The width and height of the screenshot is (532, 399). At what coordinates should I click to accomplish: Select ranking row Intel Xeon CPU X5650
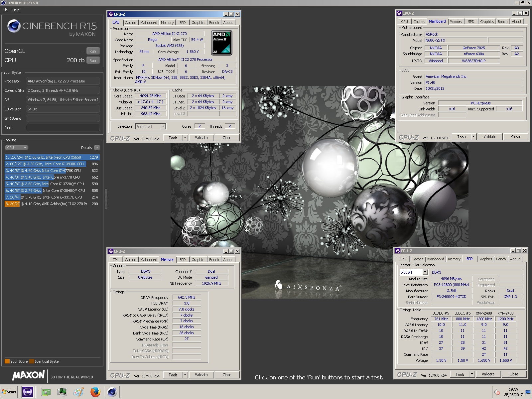(x=52, y=157)
